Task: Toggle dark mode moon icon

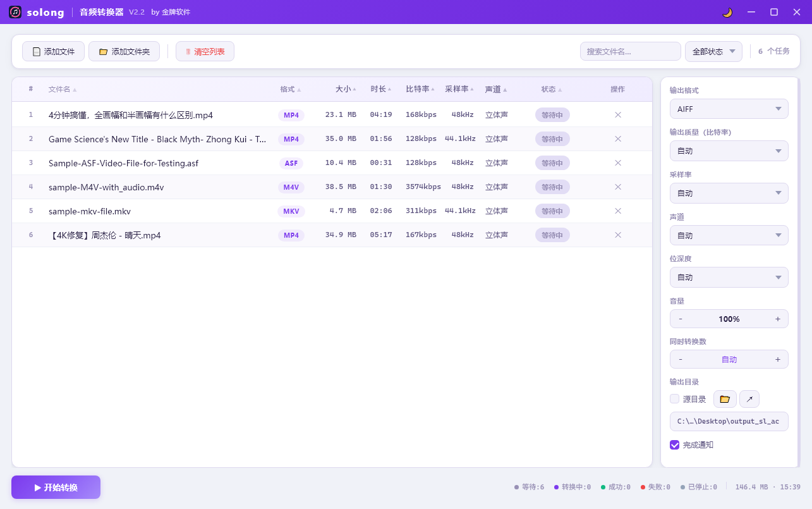Action: click(x=727, y=13)
